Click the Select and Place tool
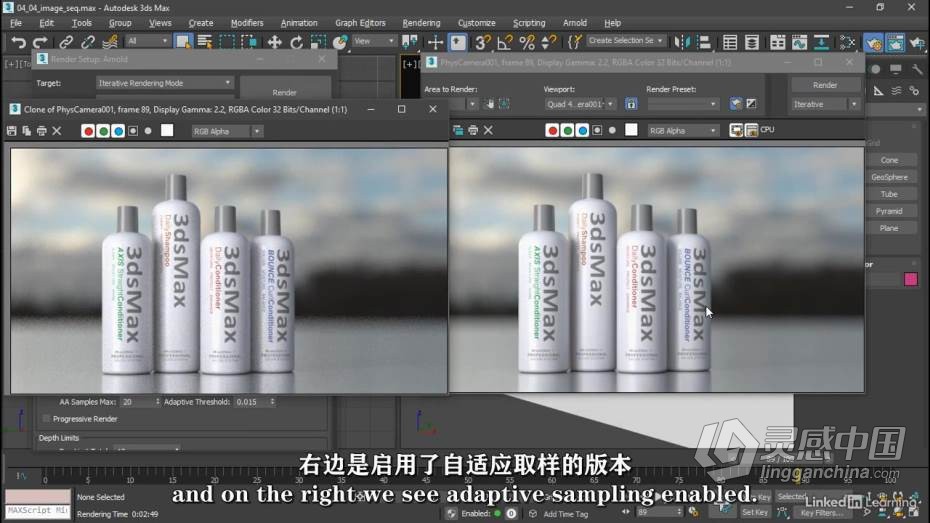930x523 pixels. point(340,42)
